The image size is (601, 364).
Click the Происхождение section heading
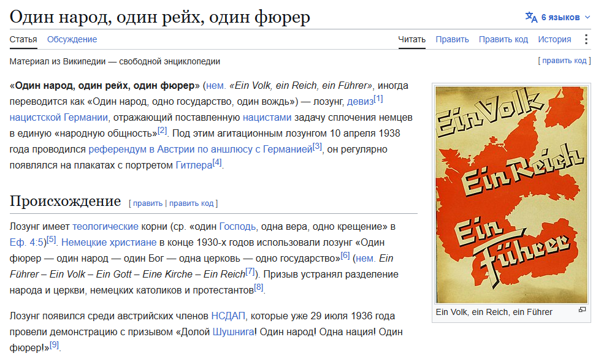pyautogui.click(x=65, y=201)
